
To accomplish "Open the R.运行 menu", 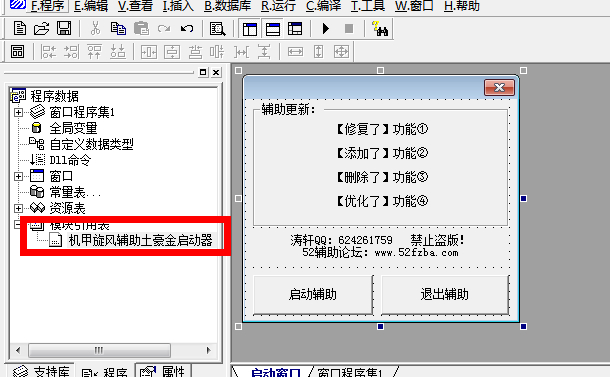I will pos(278,5).
